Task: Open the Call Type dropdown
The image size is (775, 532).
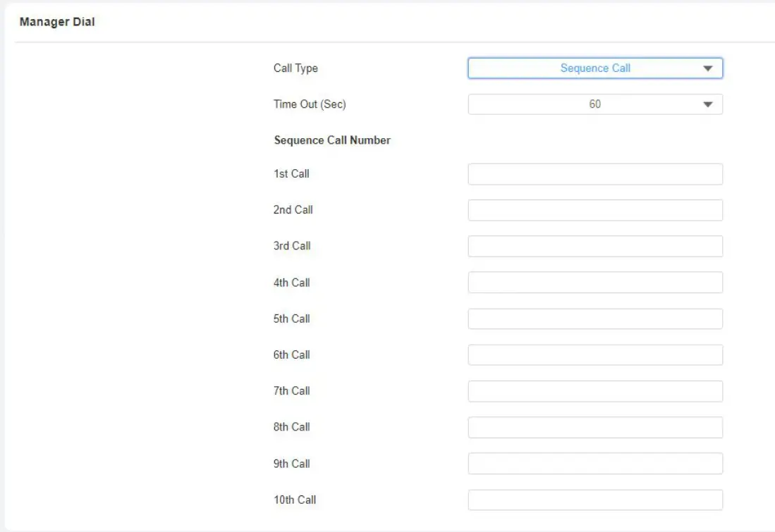Action: [595, 68]
